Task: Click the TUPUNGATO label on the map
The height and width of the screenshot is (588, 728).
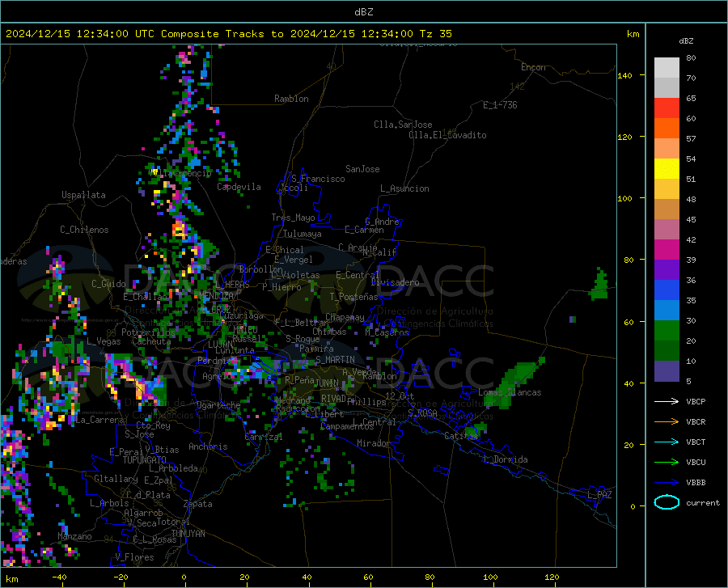Action: point(145,460)
